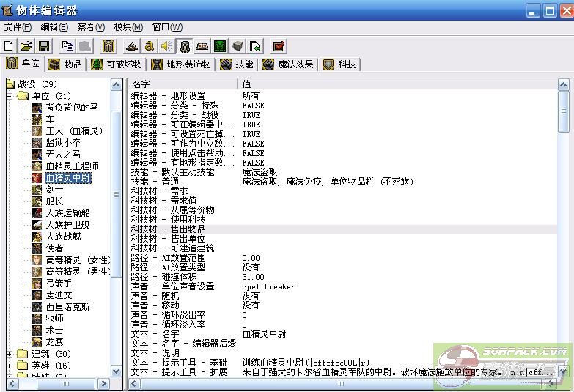Open the 文件(F) menu
Screen dimensions: 574x392
[x=18, y=27]
